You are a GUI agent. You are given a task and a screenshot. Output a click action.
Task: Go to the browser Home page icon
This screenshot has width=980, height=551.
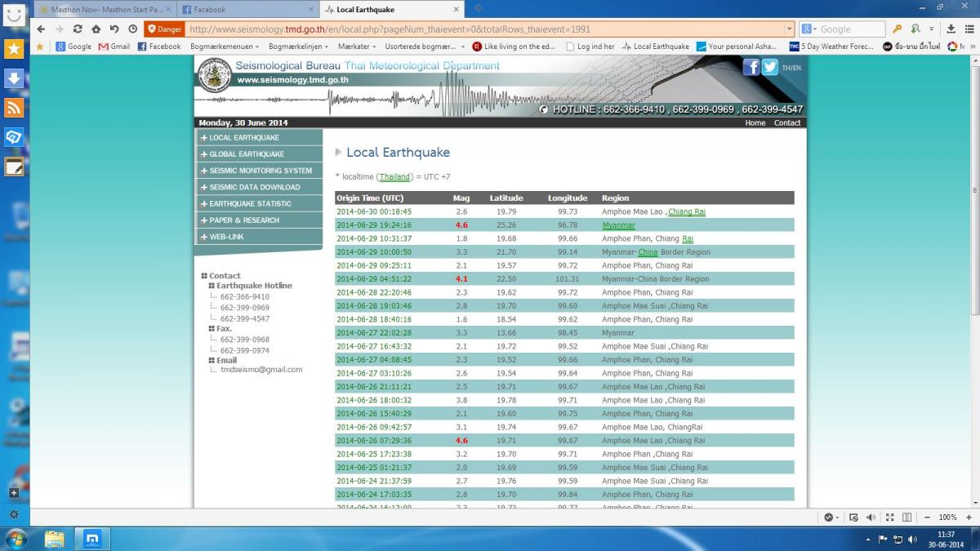point(96,29)
